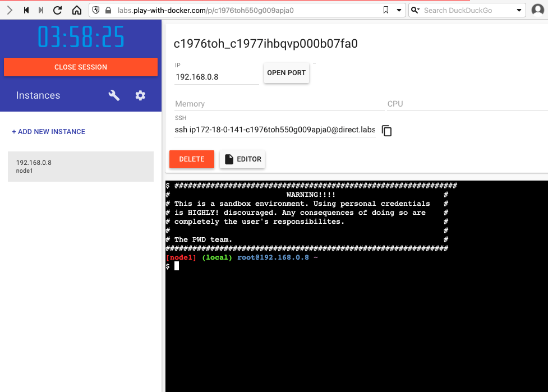548x392 pixels.
Task: Open the gear settings icon
Action: 140,95
